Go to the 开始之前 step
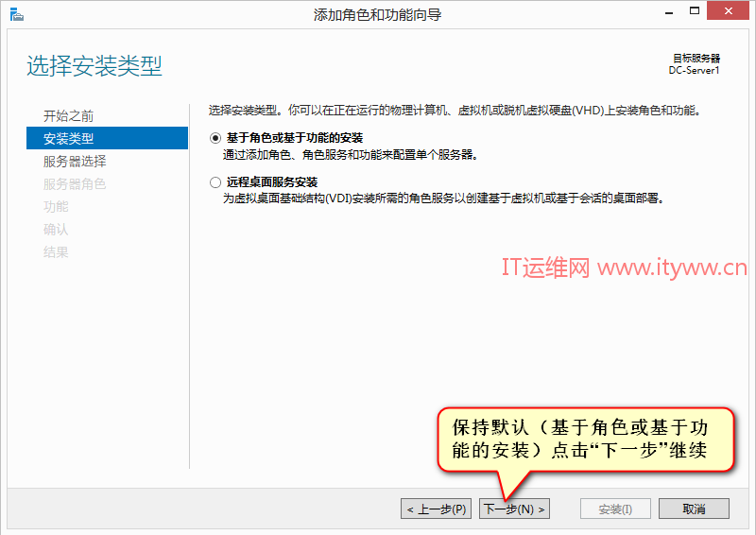This screenshot has width=756, height=535. (x=68, y=115)
